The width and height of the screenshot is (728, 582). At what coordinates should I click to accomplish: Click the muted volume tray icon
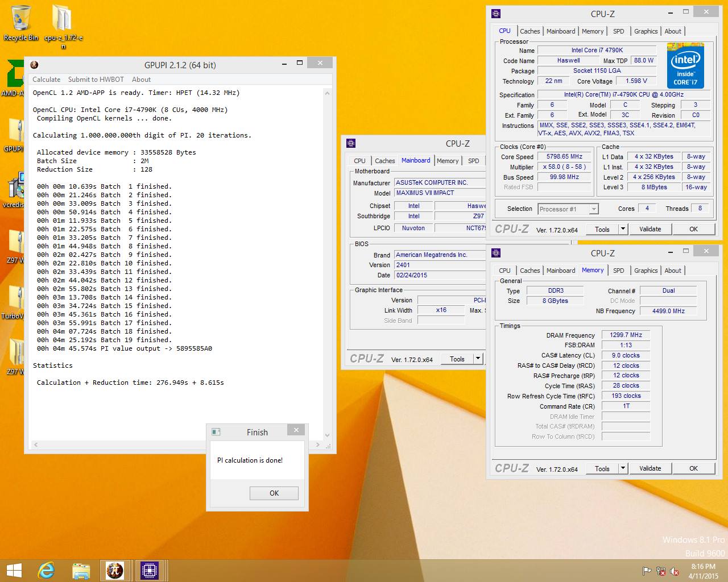675,571
